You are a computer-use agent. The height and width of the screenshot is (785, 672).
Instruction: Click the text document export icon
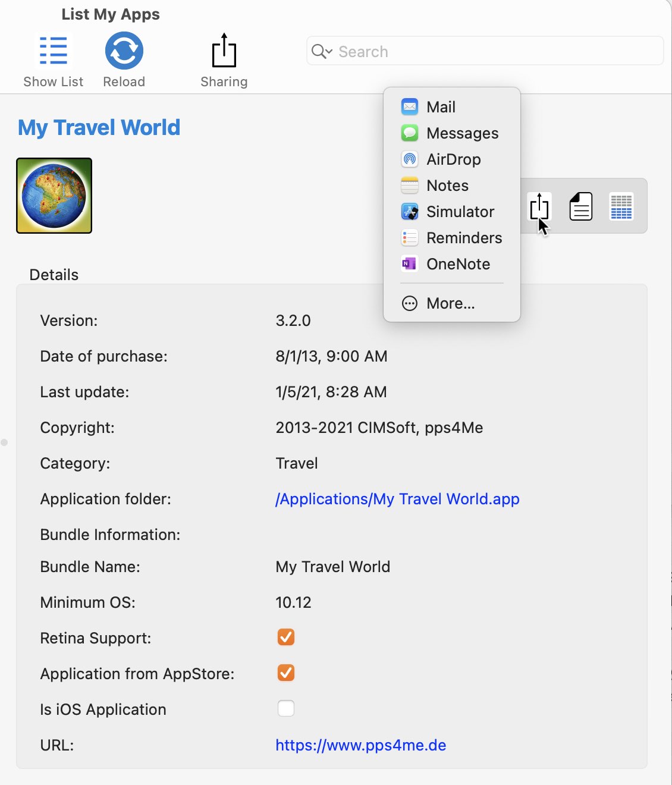580,206
